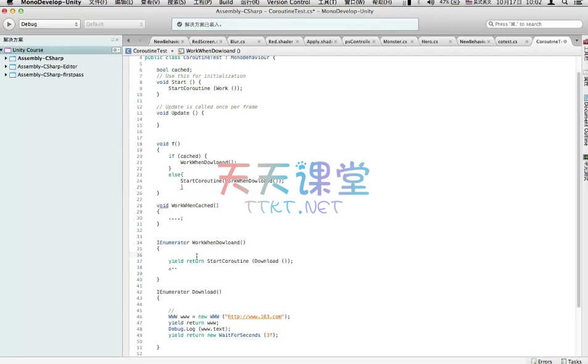Click the WorkWhenDowload () breadcrumb
Viewport: 588px width, 364px height.
pyautogui.click(x=213, y=51)
